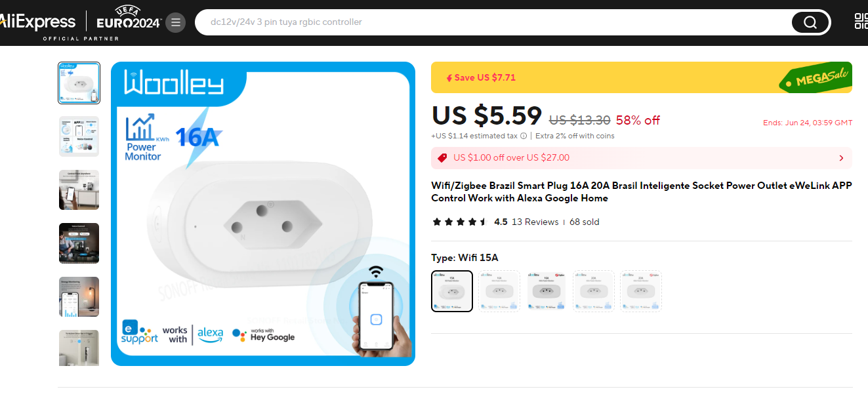
Task: Select the fourth 20A type variant
Action: point(594,291)
